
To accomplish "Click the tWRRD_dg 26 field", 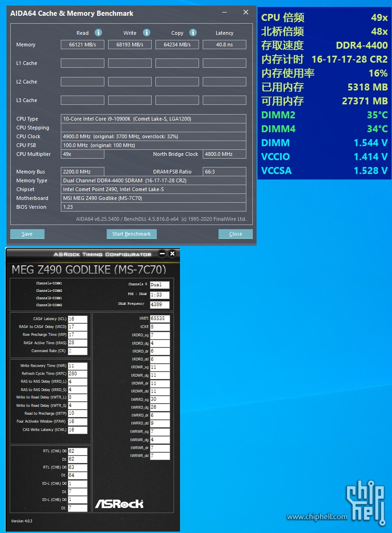I will (x=160, y=407).
